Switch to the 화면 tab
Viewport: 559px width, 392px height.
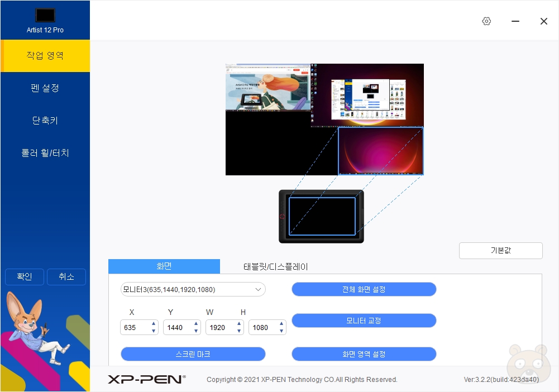coord(164,266)
